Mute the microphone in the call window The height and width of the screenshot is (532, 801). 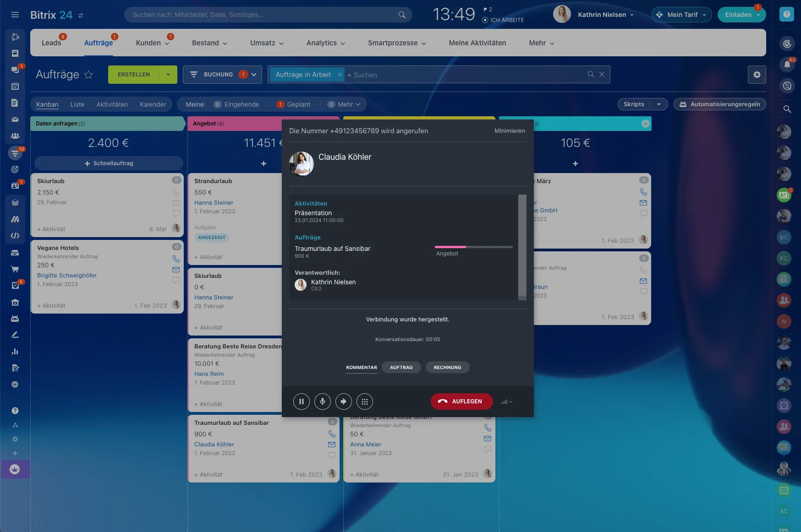coord(322,402)
